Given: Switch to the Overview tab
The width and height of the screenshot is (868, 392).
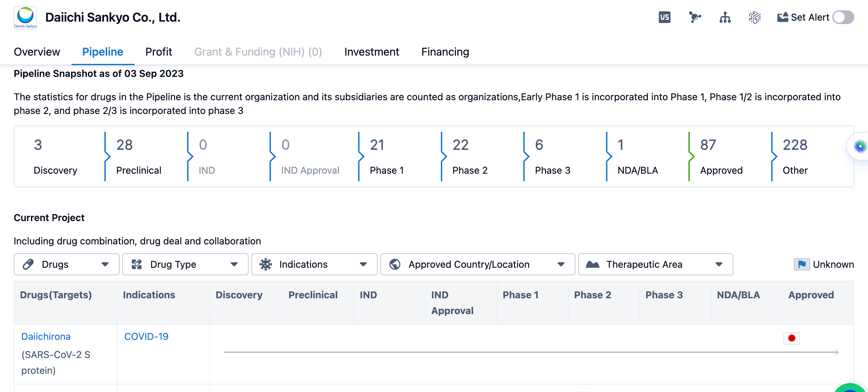Looking at the screenshot, I should point(37,52).
